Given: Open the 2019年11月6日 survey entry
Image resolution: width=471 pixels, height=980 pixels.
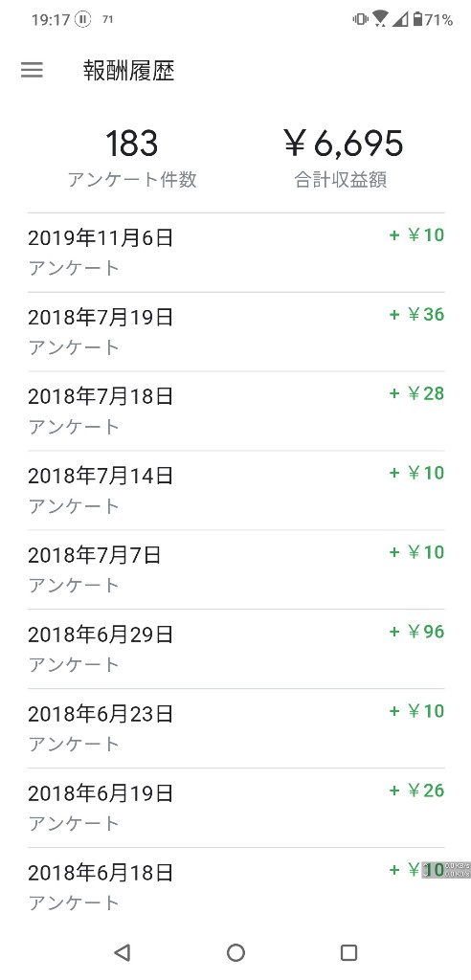Looking at the screenshot, I should click(x=235, y=253).
